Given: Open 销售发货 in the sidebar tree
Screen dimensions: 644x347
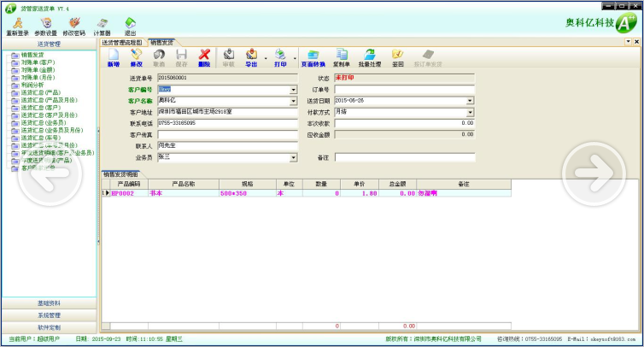Looking at the screenshot, I should click(x=32, y=55).
